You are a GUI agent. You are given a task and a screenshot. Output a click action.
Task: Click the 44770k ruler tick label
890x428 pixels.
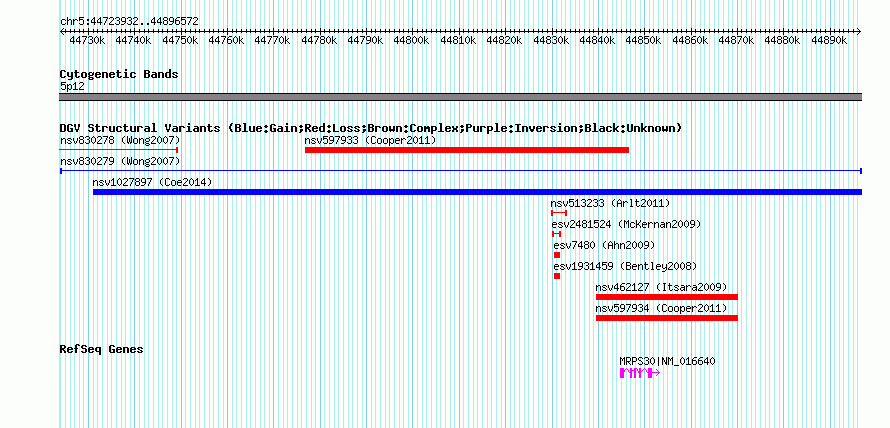(272, 40)
